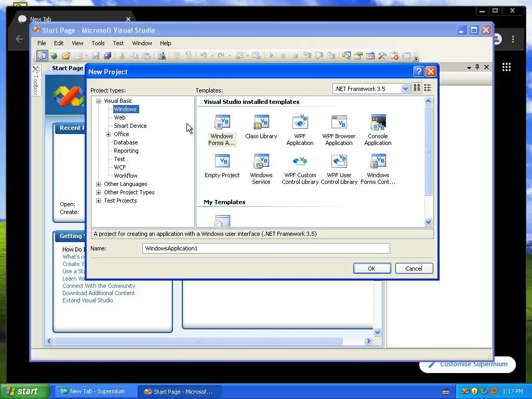The image size is (532, 399).
Task: Select the Smart Device project type
Action: click(x=130, y=126)
